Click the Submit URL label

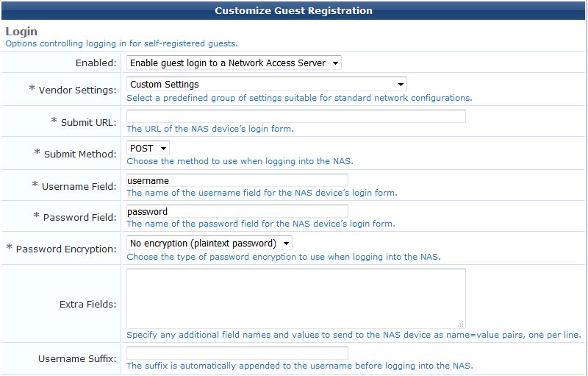(88, 122)
